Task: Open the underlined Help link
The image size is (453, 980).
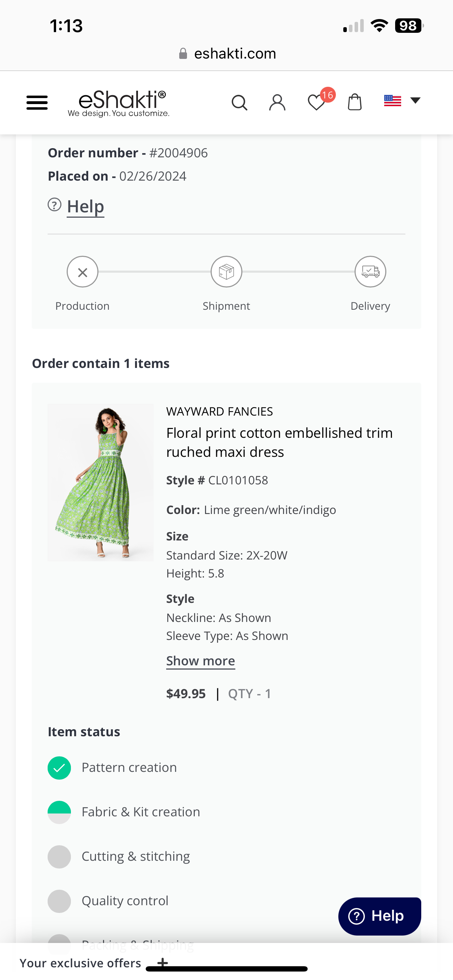Action: click(86, 207)
